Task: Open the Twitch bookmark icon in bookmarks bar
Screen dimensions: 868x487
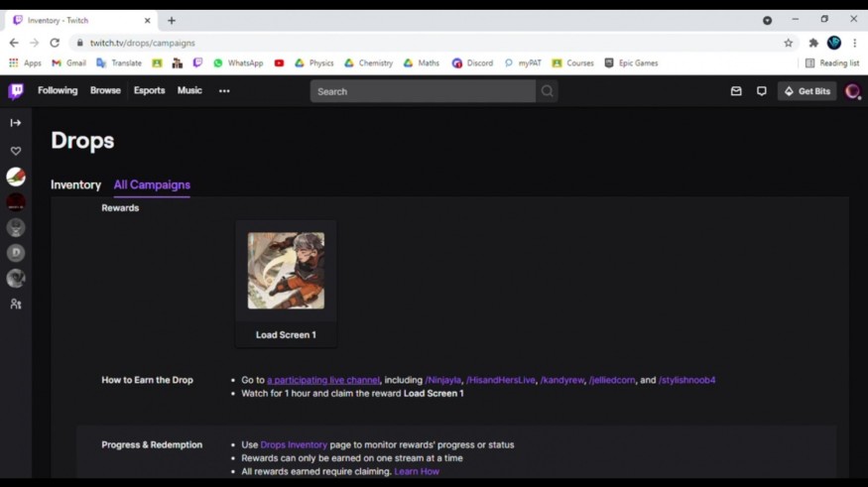Action: (x=197, y=63)
